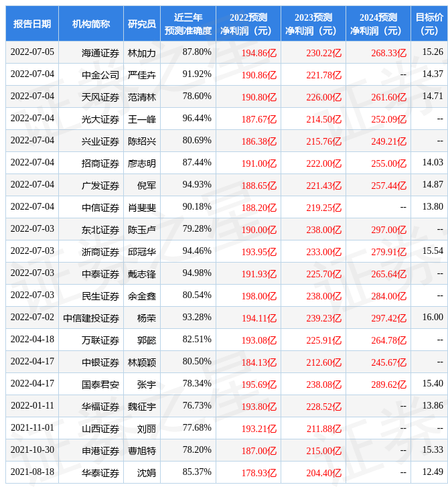
Task: Click the 178.93亿 profit forecast
Action: tap(259, 473)
